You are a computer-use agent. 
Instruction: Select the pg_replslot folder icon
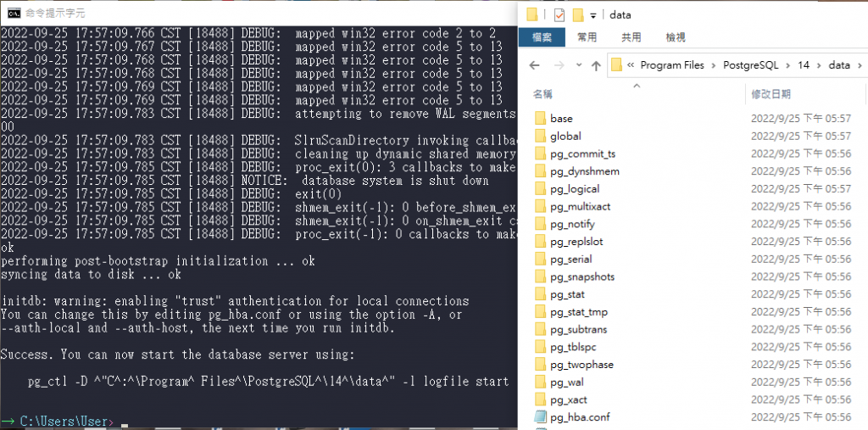541,241
